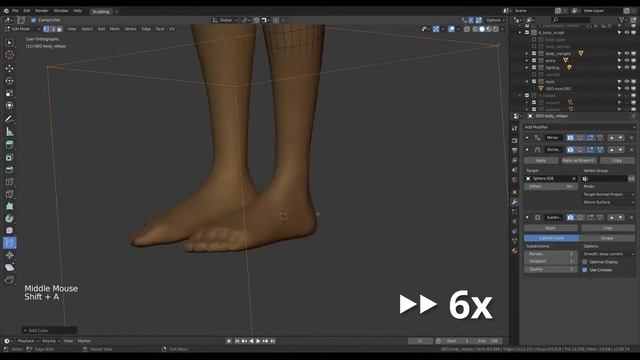Uncheck the extra collection checkbox
This screenshot has height=360, width=640.
534,60
